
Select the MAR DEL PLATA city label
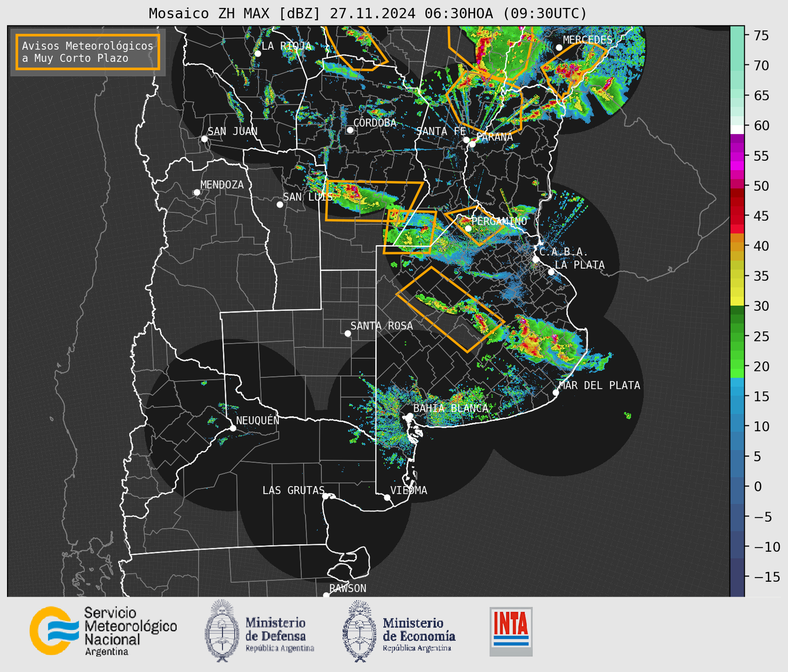tap(599, 385)
